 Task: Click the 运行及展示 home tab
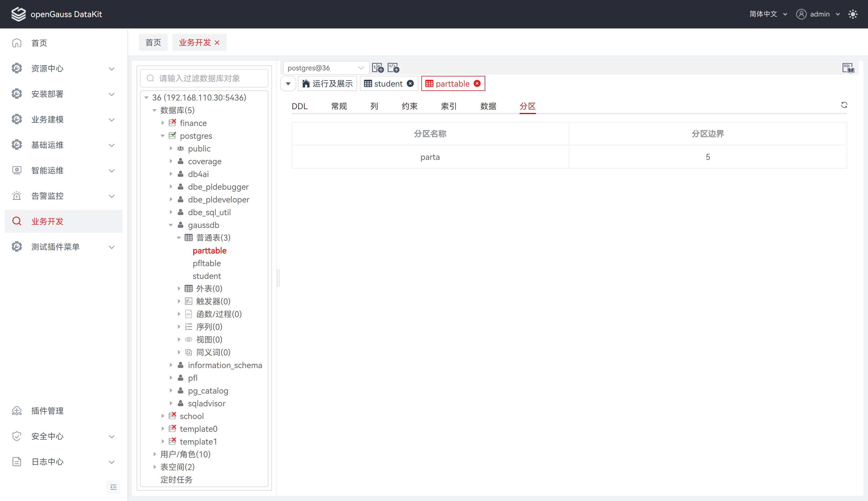point(327,84)
